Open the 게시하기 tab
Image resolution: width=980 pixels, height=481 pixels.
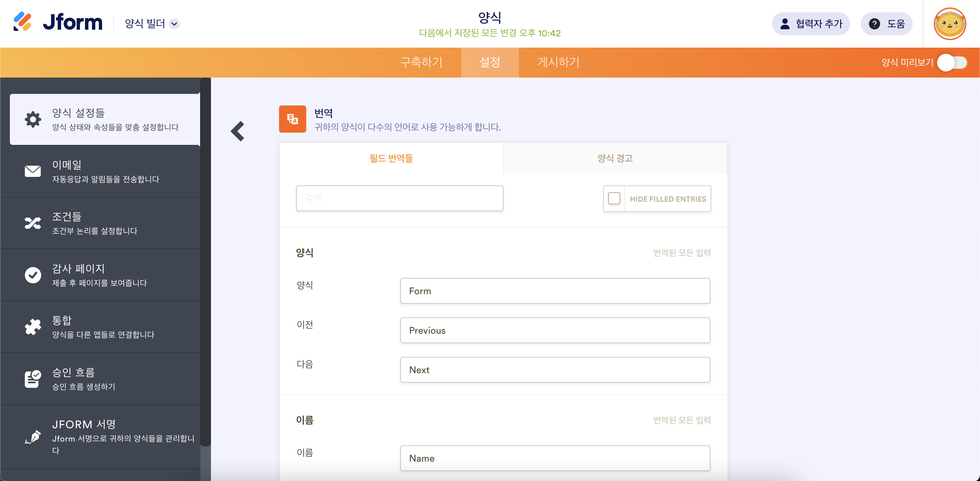[558, 62]
